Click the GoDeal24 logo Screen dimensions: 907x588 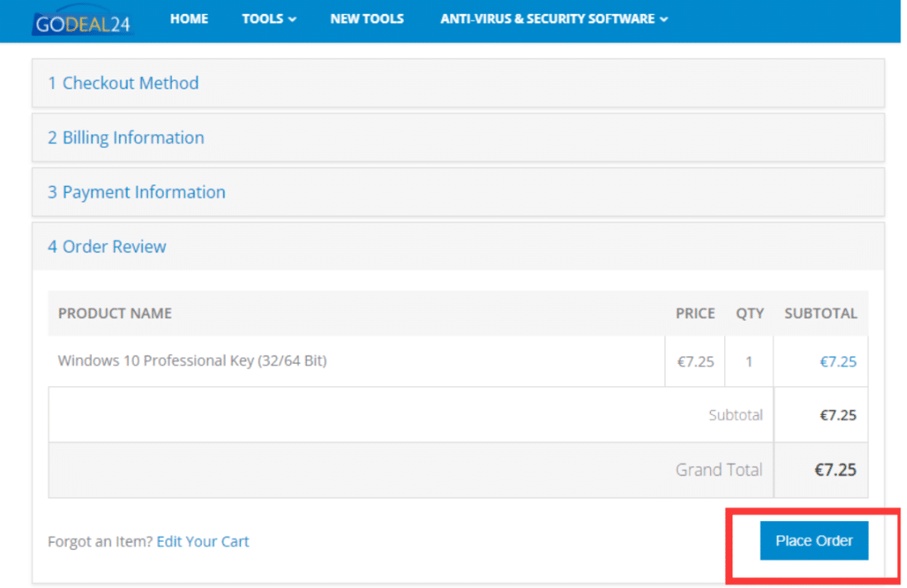82,22
